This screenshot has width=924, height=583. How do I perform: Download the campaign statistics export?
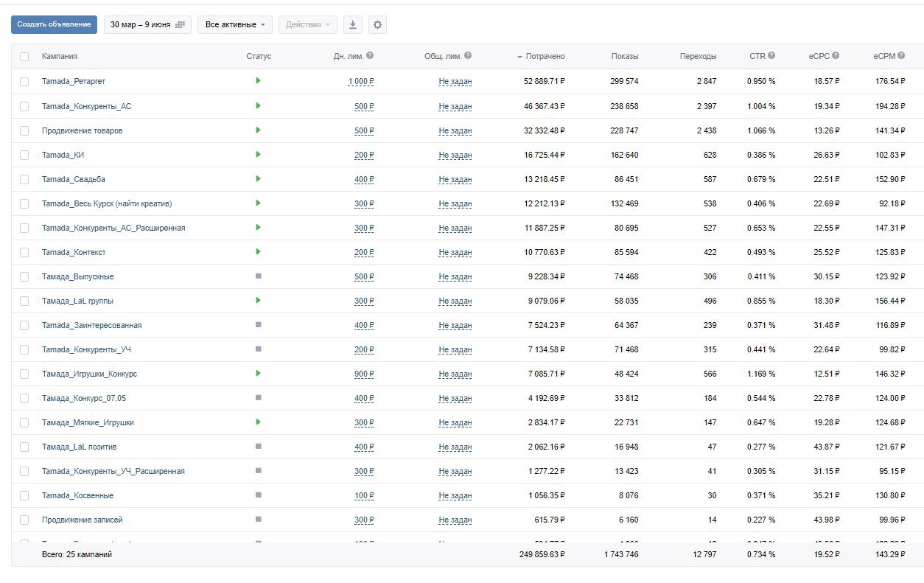coord(353,24)
